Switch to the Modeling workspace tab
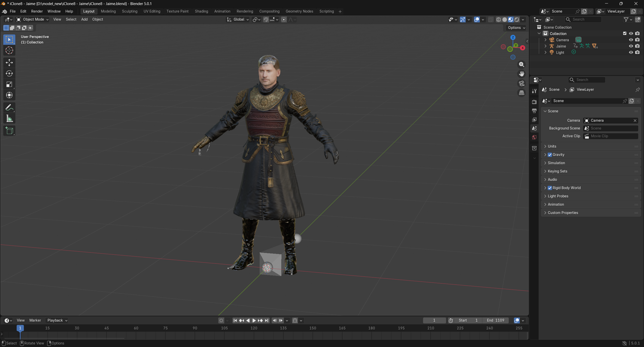 coord(108,11)
